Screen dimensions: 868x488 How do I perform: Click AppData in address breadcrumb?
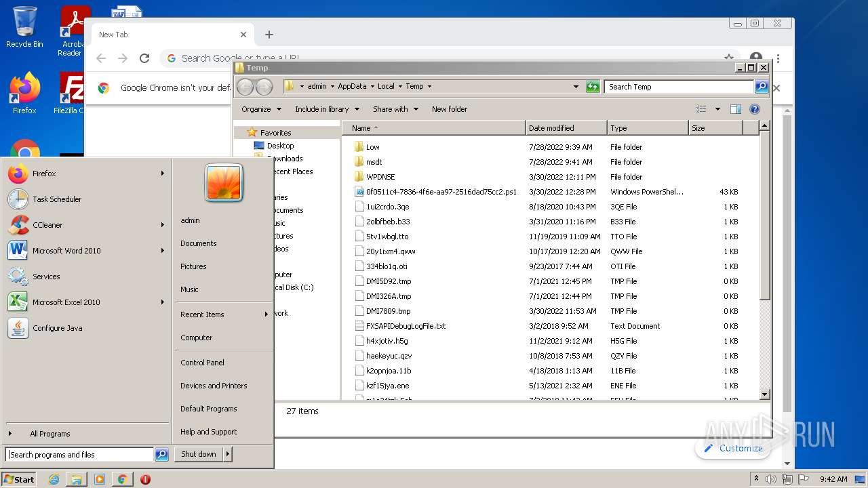(x=352, y=86)
